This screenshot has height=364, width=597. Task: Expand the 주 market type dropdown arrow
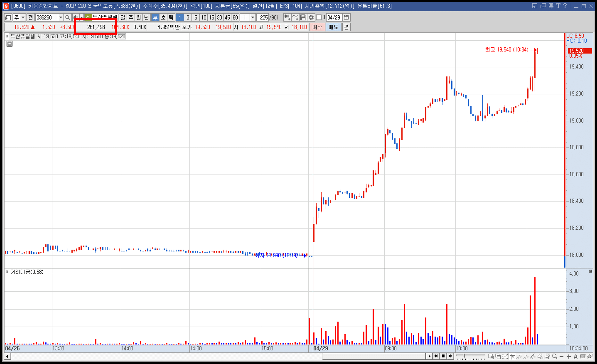[23, 17]
